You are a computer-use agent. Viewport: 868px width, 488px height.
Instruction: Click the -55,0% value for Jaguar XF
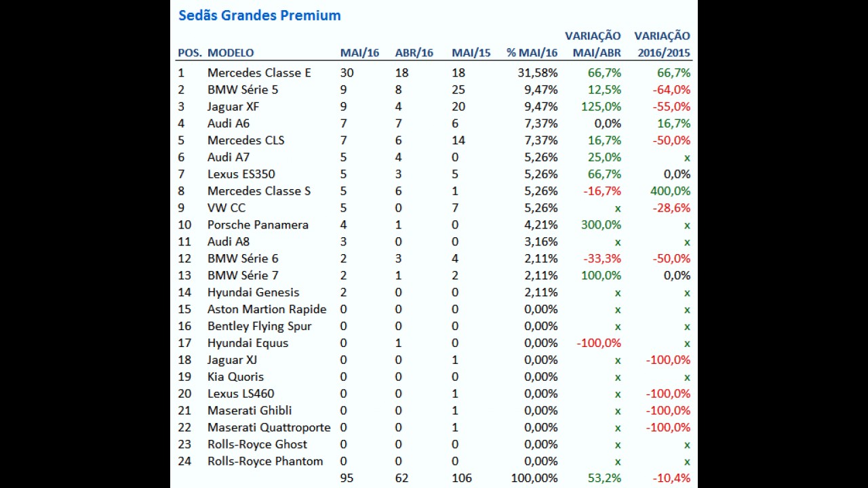(x=671, y=106)
